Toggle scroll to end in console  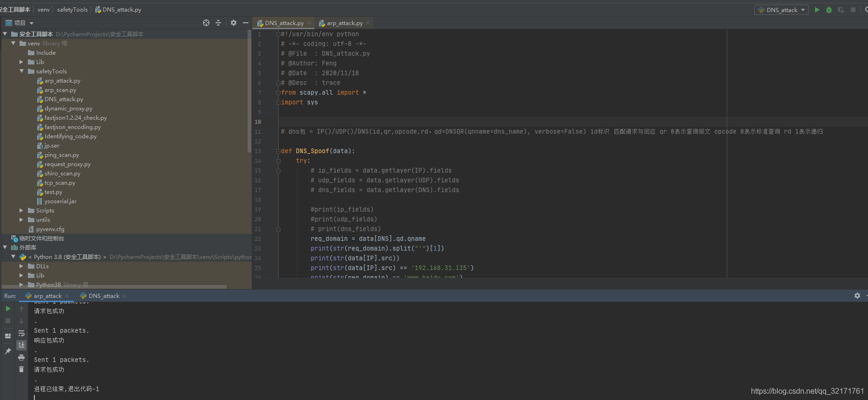tap(21, 345)
